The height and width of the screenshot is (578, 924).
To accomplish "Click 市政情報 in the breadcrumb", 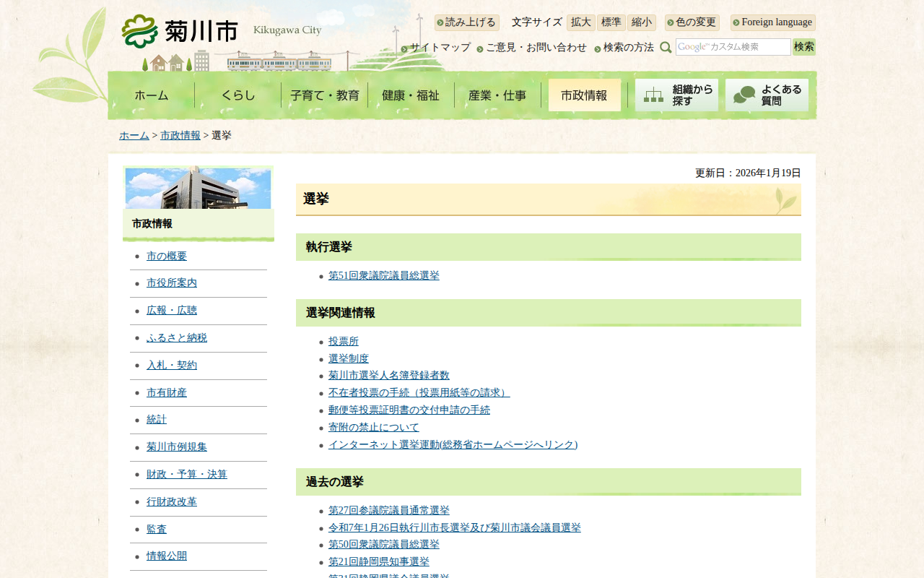I will [180, 136].
